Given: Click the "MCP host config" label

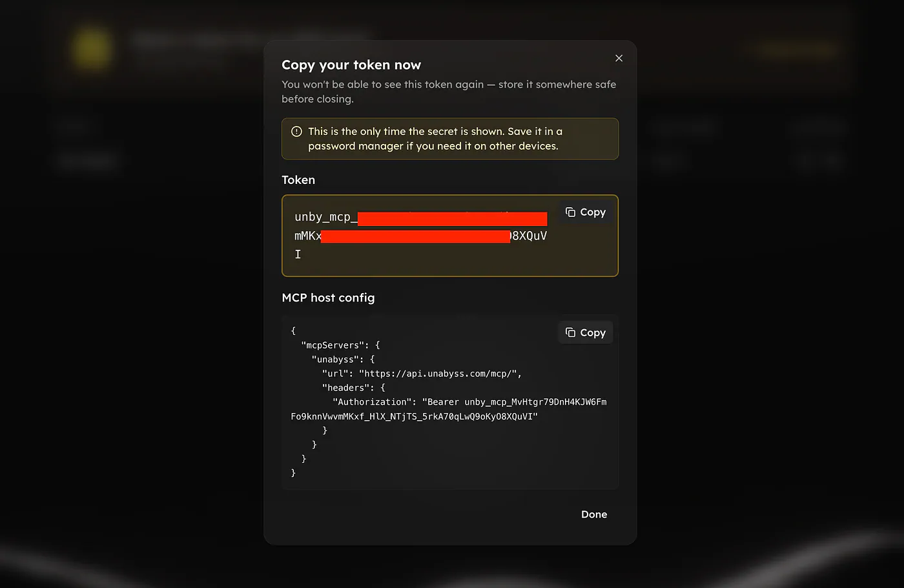Looking at the screenshot, I should [328, 298].
